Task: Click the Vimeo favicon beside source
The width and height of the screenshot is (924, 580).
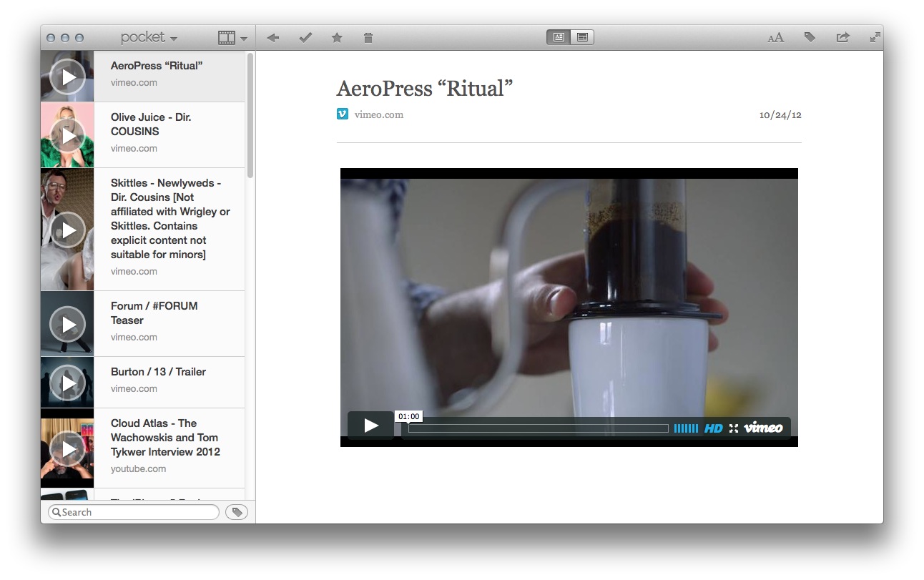Action: [343, 114]
